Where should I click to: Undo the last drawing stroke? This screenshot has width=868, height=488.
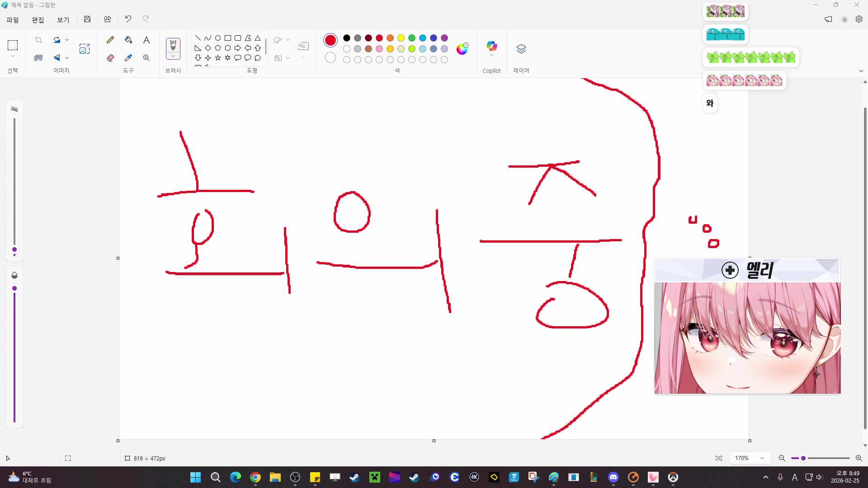point(128,19)
